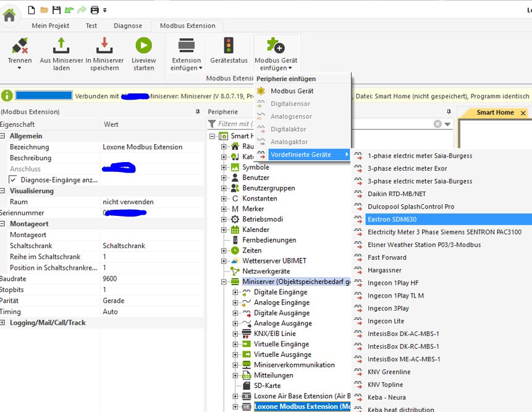The image size is (532, 412).
Task: Select Loxone Modbus Extension tree item
Action: [302, 406]
